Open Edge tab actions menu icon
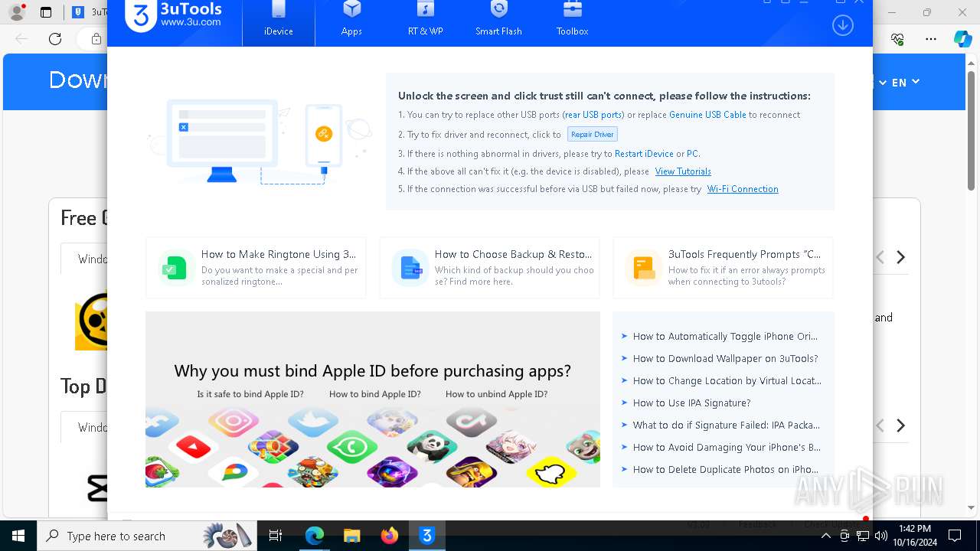This screenshot has height=551, width=980. click(46, 12)
